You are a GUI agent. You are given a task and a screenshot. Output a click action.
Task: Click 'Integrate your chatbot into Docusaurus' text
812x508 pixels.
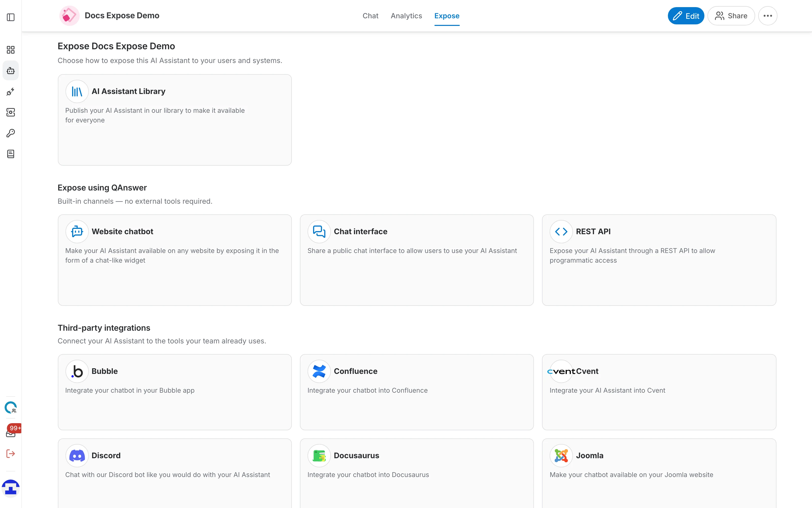pyautogui.click(x=368, y=475)
